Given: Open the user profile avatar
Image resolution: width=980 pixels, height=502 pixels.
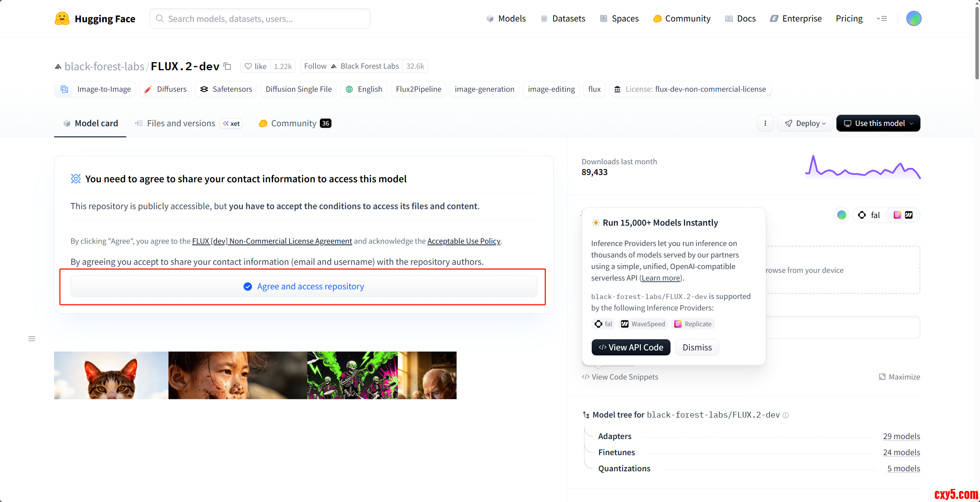Looking at the screenshot, I should tap(914, 18).
